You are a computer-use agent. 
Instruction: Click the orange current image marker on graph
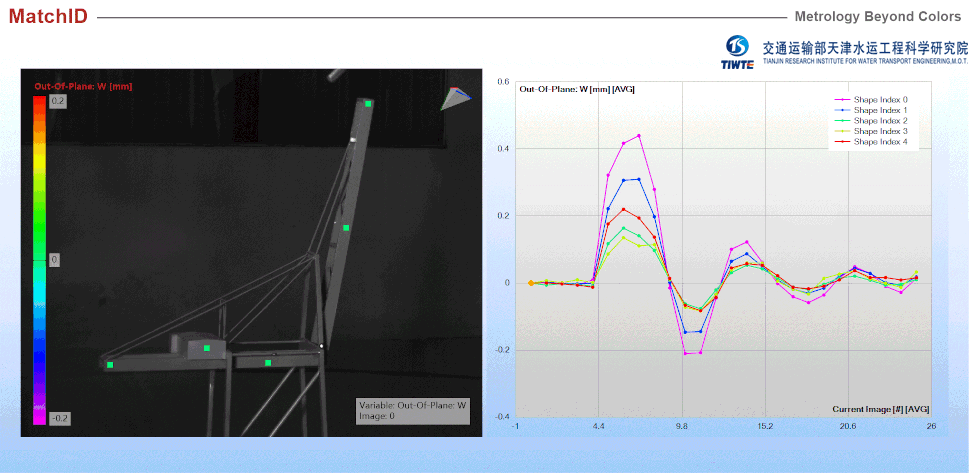pyautogui.click(x=531, y=283)
